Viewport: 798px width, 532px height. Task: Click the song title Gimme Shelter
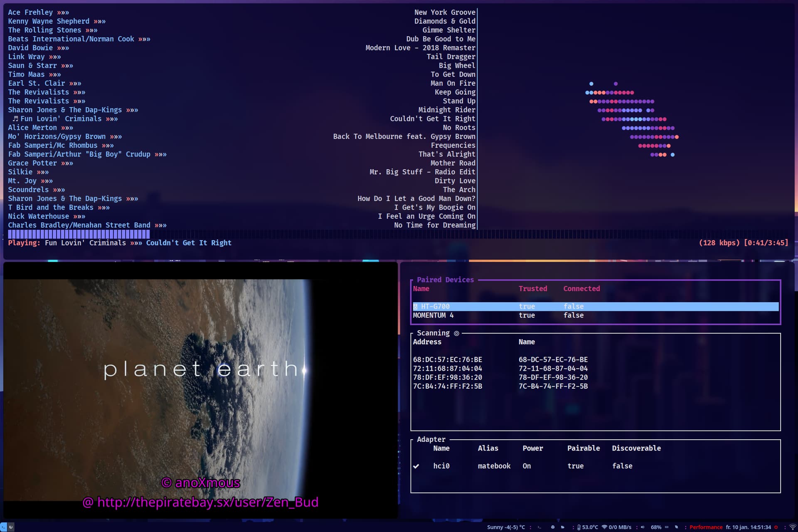click(449, 30)
